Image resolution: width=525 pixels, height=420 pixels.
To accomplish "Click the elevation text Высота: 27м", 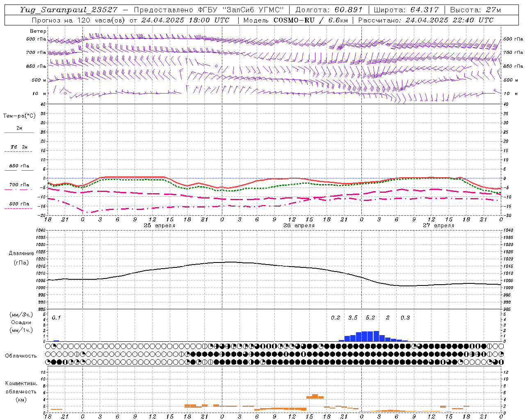I will 475,10.
